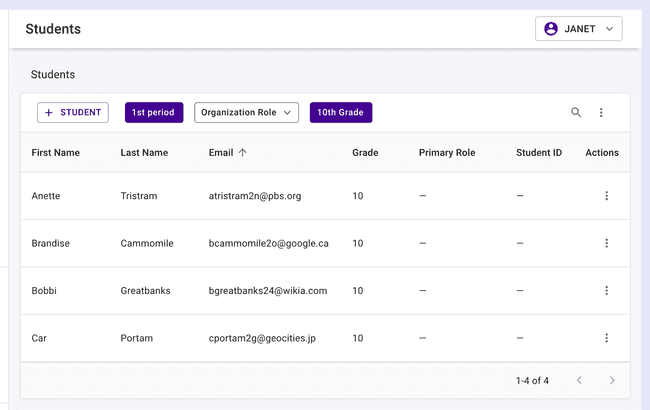This screenshot has width=650, height=410.
Task: Open actions menu for Bobbi Greatbanks
Action: tap(606, 291)
